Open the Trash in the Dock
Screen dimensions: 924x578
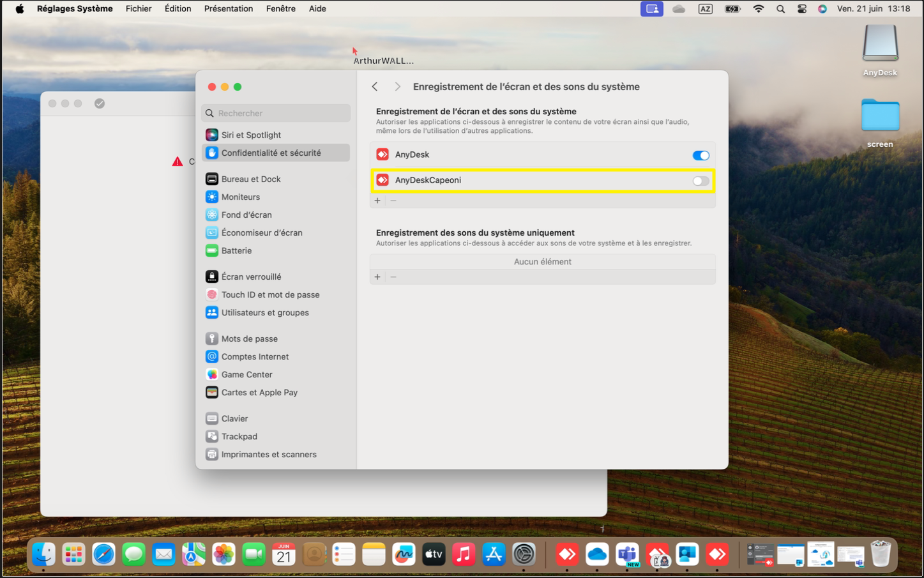[x=881, y=554]
